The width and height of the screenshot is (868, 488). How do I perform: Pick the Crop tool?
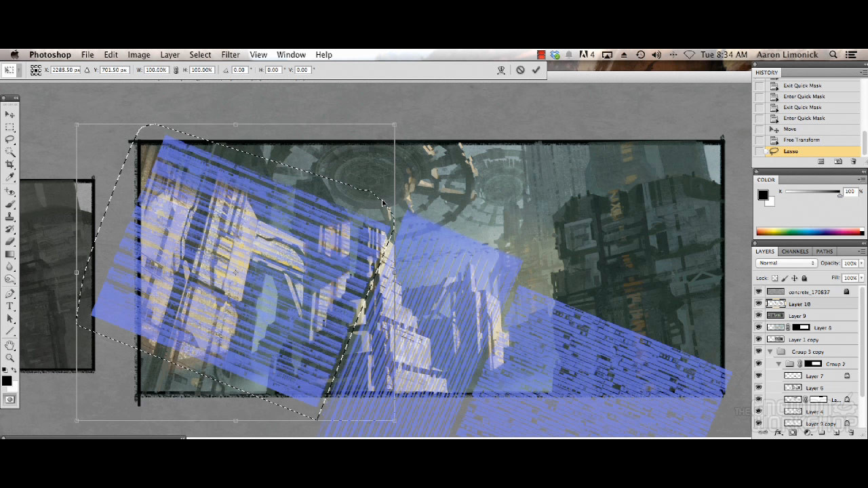pyautogui.click(x=10, y=165)
